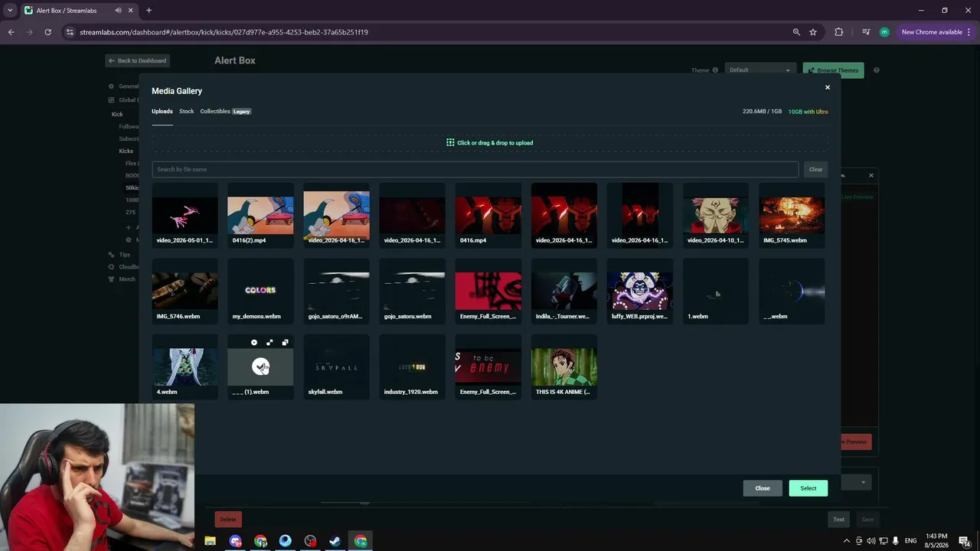The image size is (980, 551).
Task: Select the gojo_satoru_o9rAM... thumbnail
Action: pyautogui.click(x=336, y=291)
